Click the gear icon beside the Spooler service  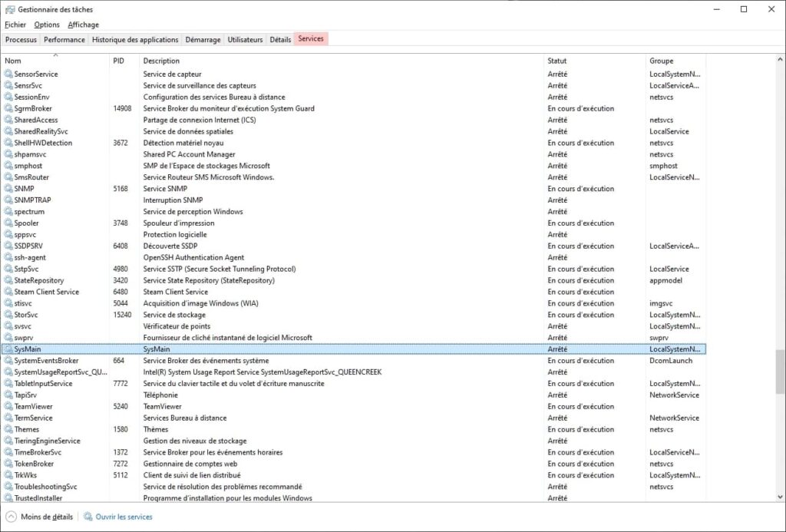[8, 223]
